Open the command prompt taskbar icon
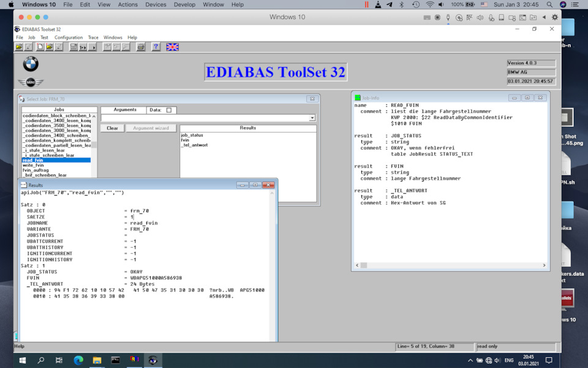 pos(116,360)
